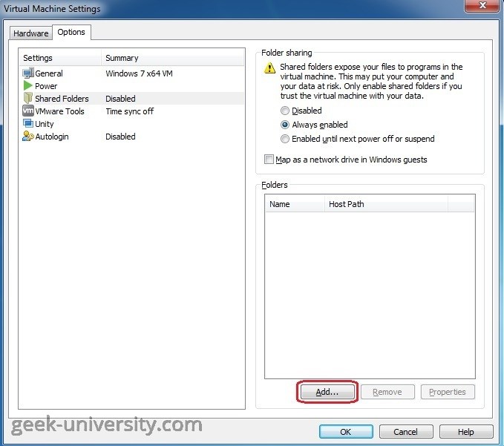Select the Autologin row label
The height and width of the screenshot is (446, 504).
coord(52,137)
